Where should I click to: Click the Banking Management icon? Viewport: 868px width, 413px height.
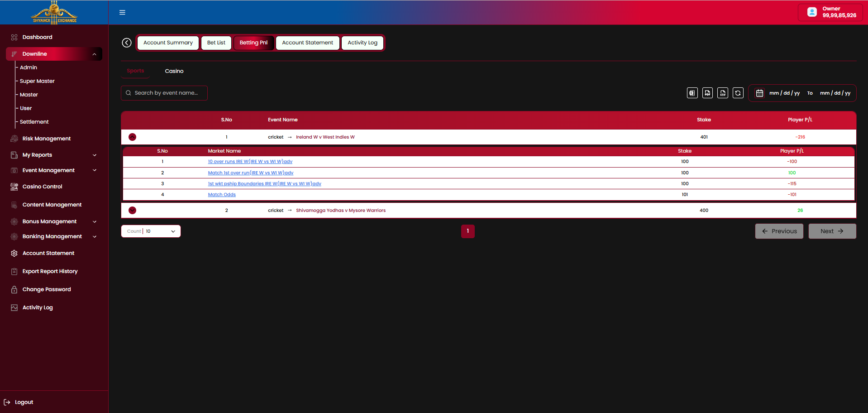click(14, 236)
